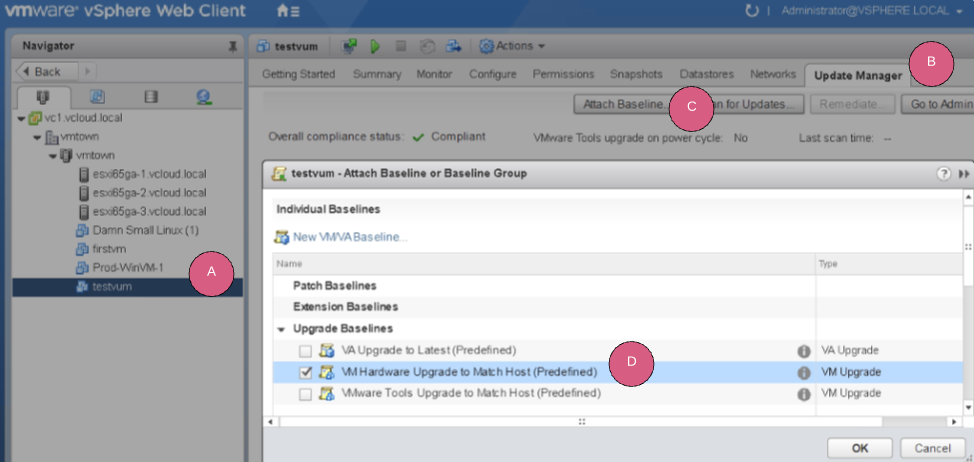Click the VM icon next to firstvm
The width and height of the screenshot is (974, 462).
tap(82, 249)
